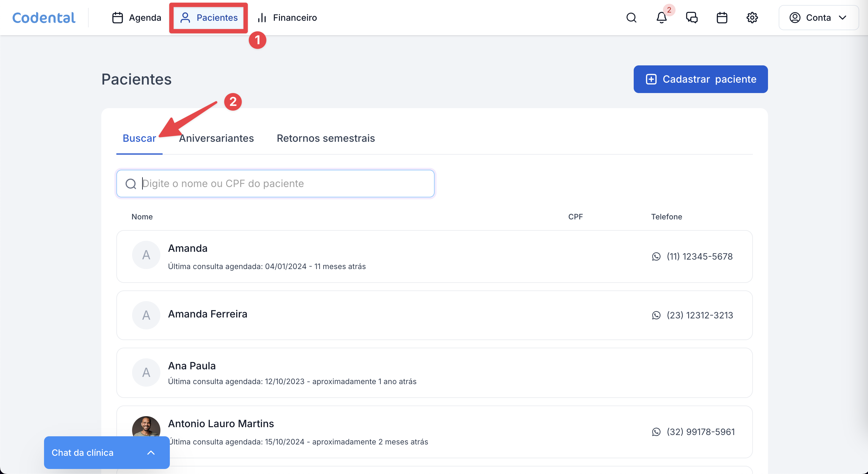Click the calendar icon in top right
Viewport: 868px width, 474px height.
point(722,18)
